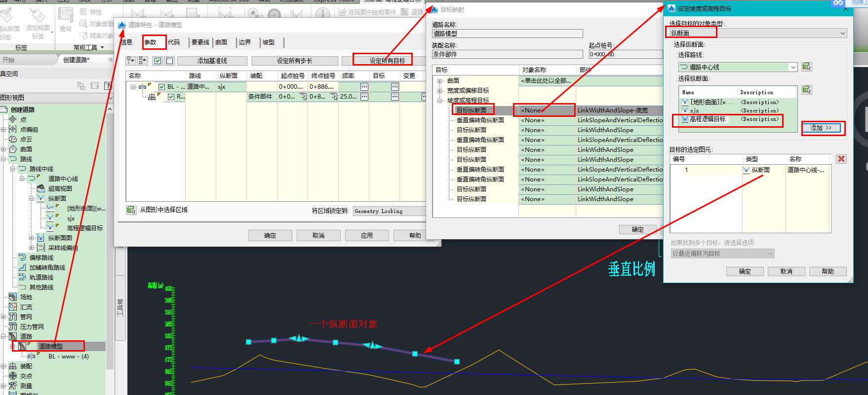Click the 交点 intersections icon in tree
Viewport: 868px width, 395px height.
pyautogui.click(x=13, y=376)
